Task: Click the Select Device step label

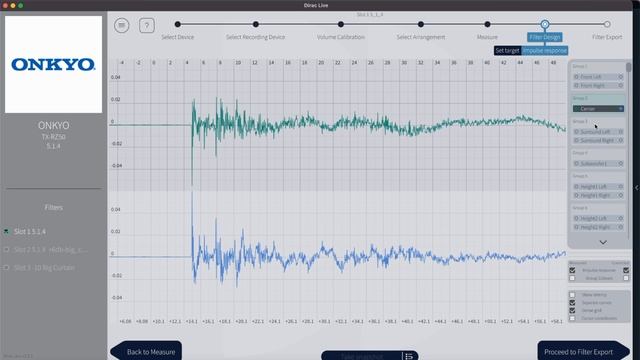Action: tap(178, 37)
